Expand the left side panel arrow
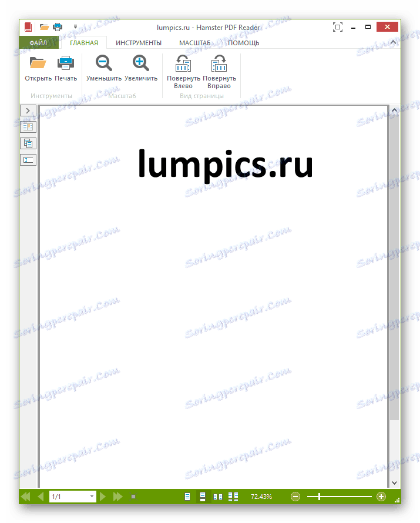Screen dimensions: 420x523 [28, 110]
